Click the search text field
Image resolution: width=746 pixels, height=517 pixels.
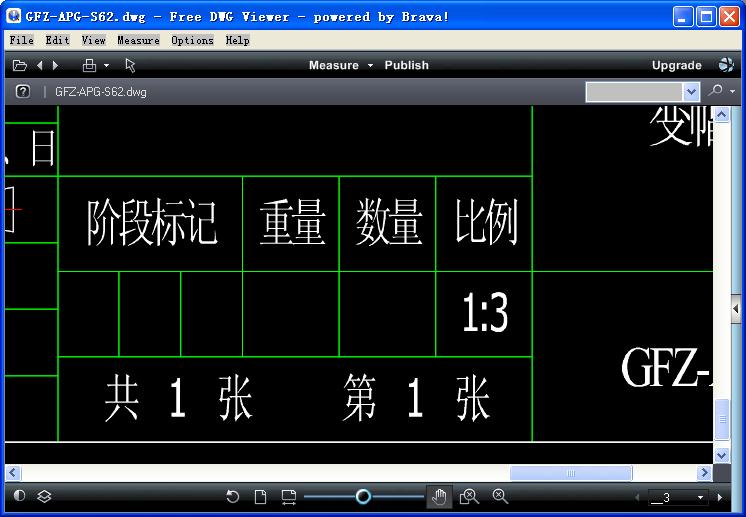(x=634, y=92)
